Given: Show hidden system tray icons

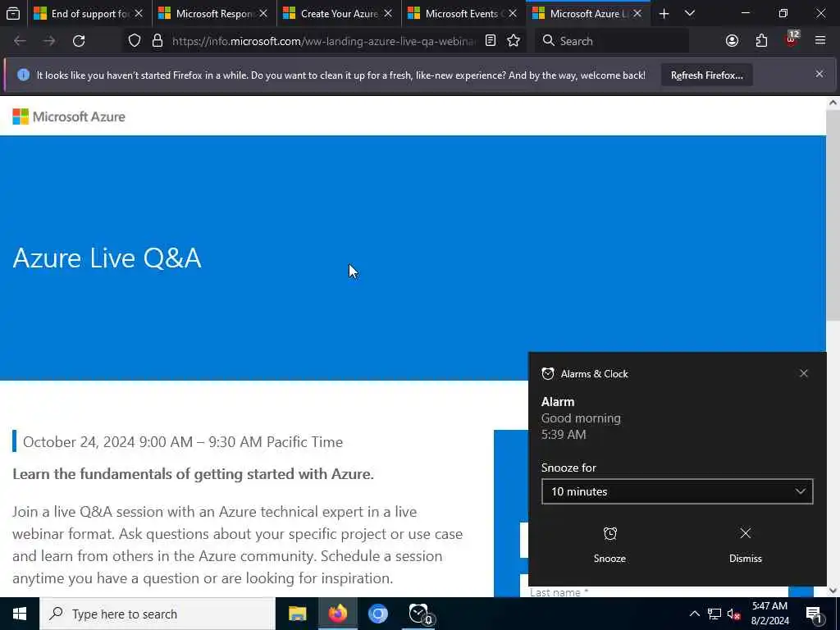Looking at the screenshot, I should (694, 614).
